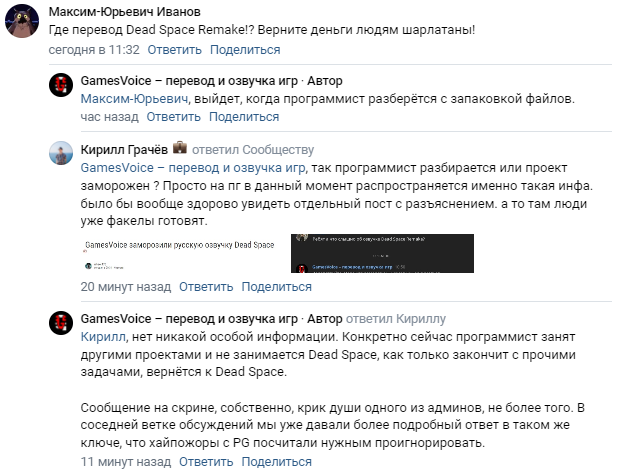631x475 pixels.
Task: Click Кирилл Грачёв's avatar picture
Action: (x=63, y=153)
